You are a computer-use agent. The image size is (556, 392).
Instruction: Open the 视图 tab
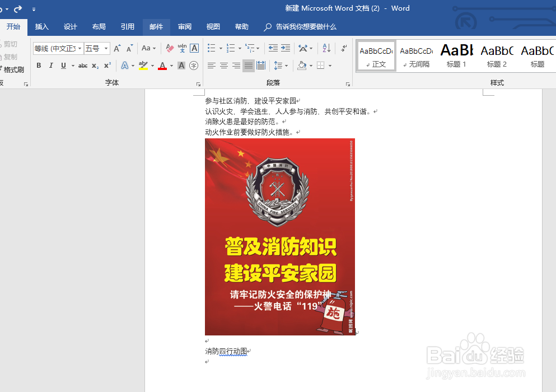coord(213,27)
